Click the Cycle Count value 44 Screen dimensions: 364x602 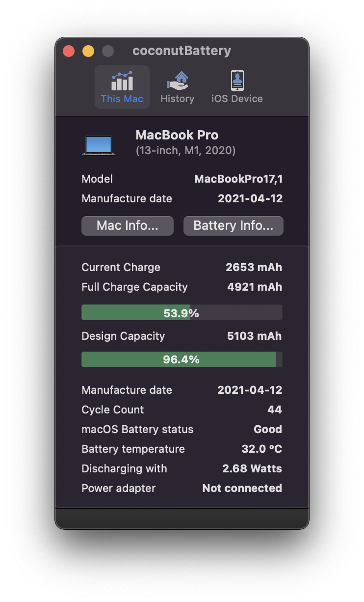(x=275, y=409)
